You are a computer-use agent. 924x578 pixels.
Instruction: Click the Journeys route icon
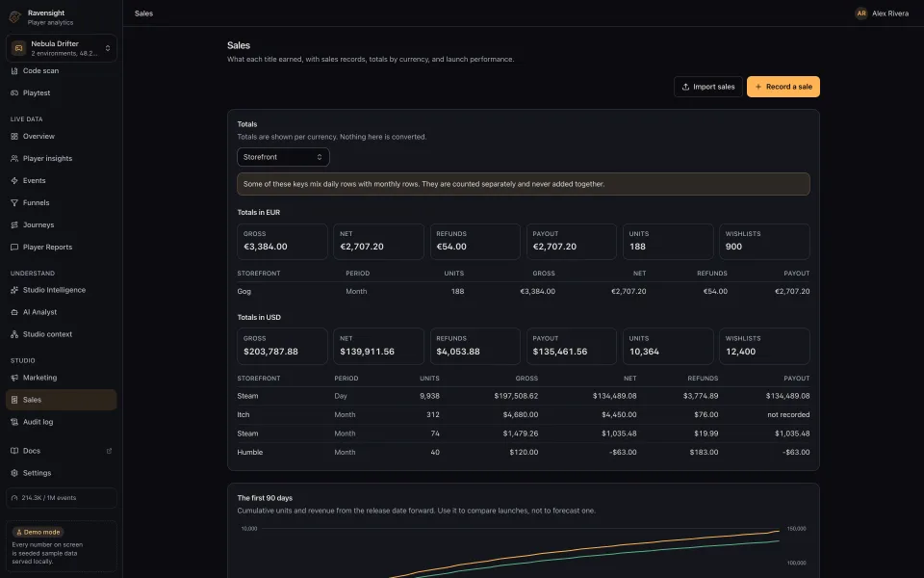pos(14,224)
